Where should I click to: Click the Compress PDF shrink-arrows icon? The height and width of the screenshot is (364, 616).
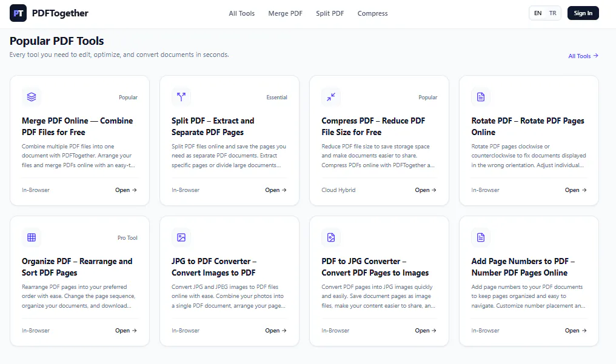click(x=331, y=97)
